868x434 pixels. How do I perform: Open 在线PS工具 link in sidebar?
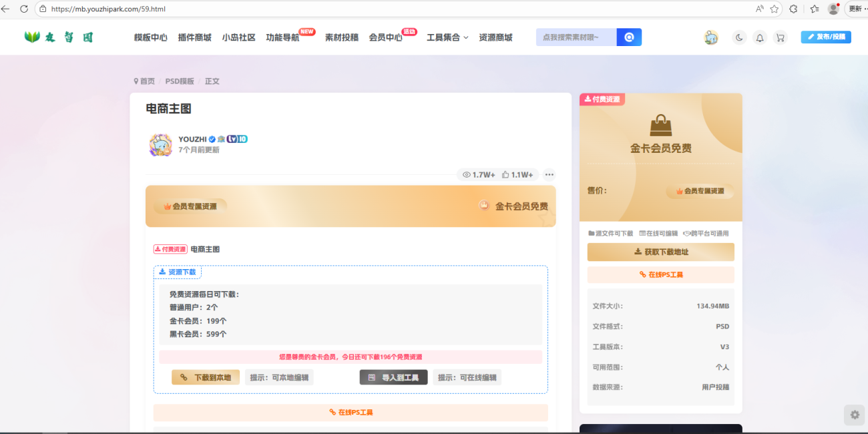[660, 274]
